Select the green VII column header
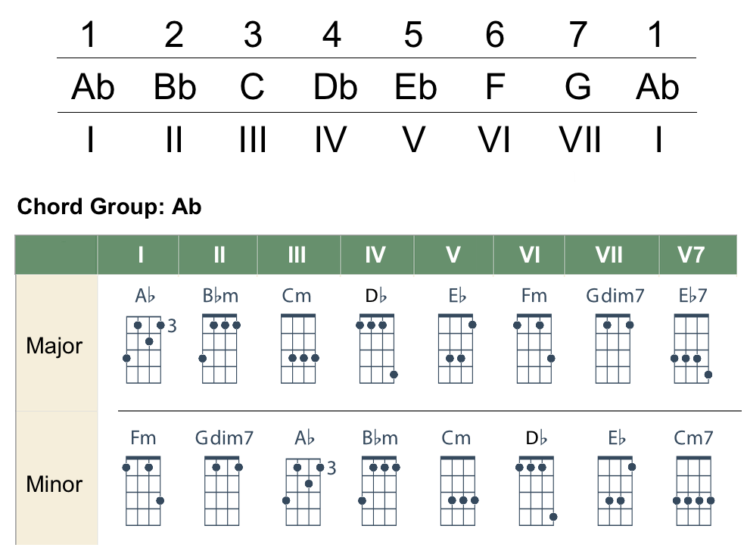Image resolution: width=747 pixels, height=560 pixels. (608, 255)
